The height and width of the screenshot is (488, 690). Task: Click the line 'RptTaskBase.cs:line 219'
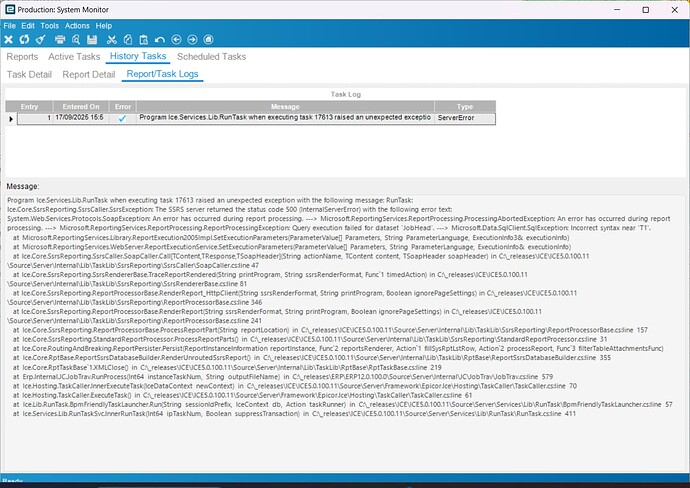coord(405,367)
